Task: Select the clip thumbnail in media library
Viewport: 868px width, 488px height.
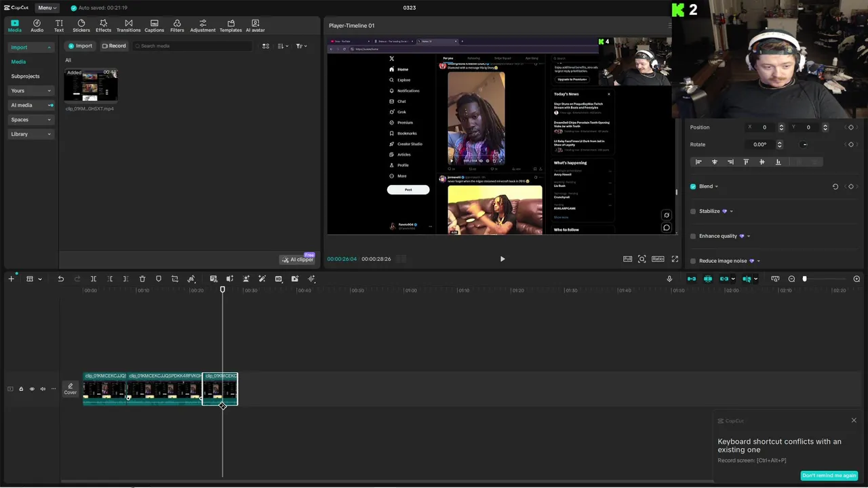Action: tap(91, 85)
